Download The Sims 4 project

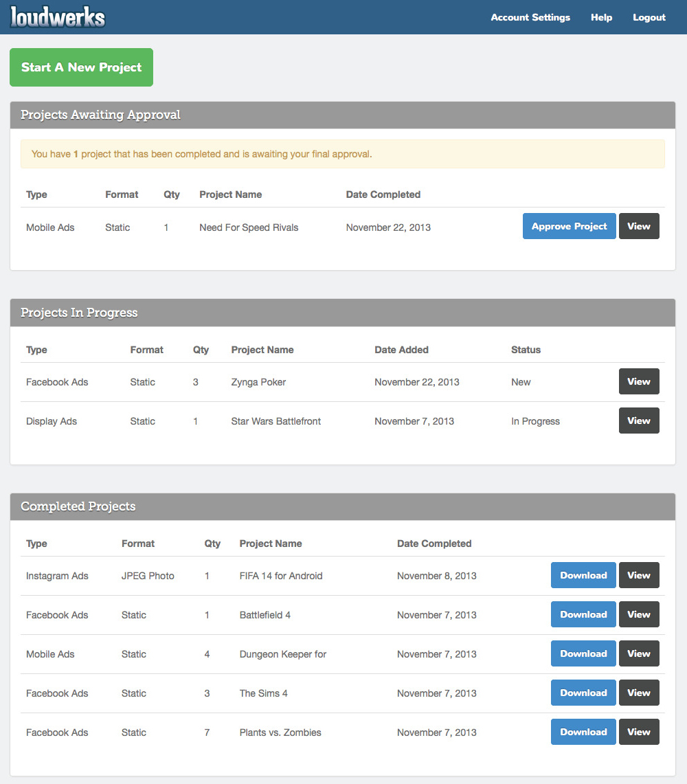coord(583,693)
